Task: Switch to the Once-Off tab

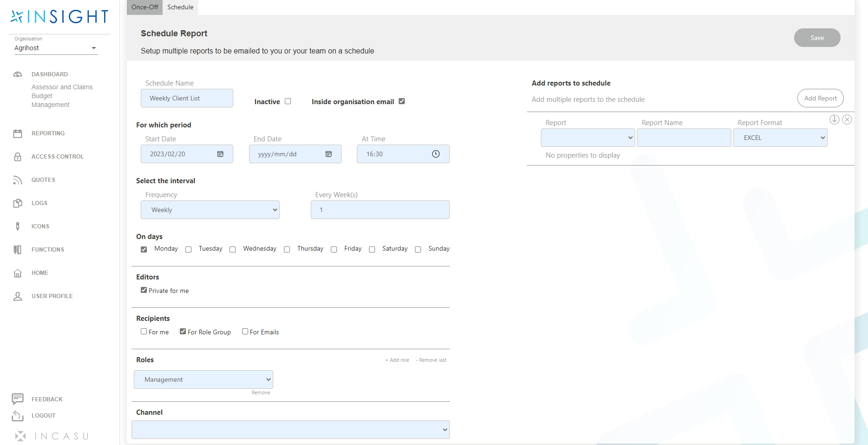Action: click(145, 7)
